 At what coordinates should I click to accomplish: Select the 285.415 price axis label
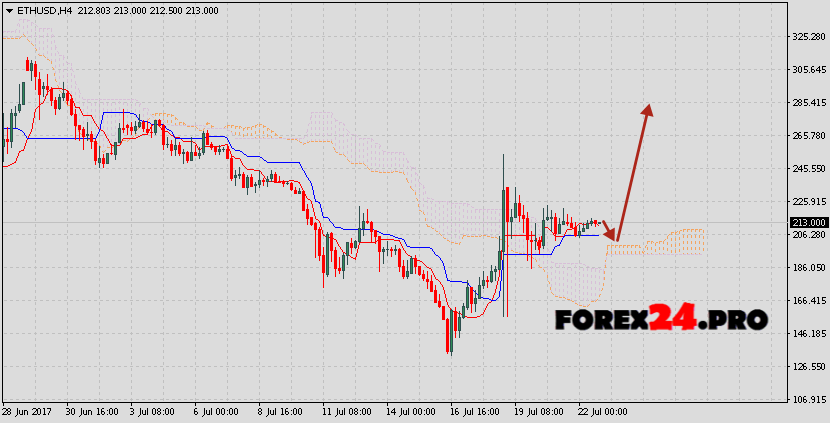(x=808, y=103)
